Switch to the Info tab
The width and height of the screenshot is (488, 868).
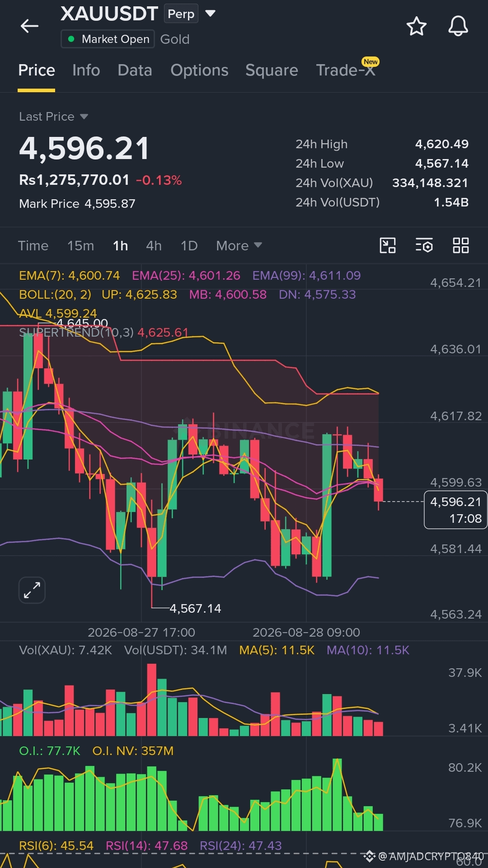[x=86, y=70]
